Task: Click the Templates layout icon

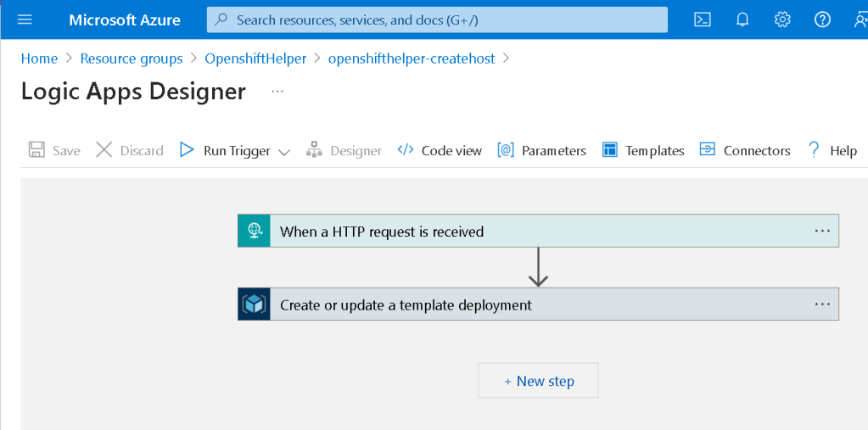Action: tap(610, 150)
